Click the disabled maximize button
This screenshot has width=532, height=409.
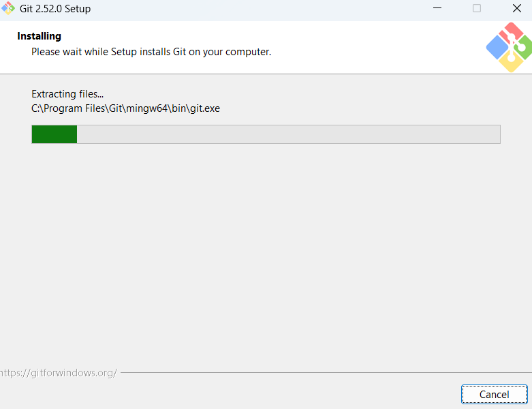click(x=477, y=8)
